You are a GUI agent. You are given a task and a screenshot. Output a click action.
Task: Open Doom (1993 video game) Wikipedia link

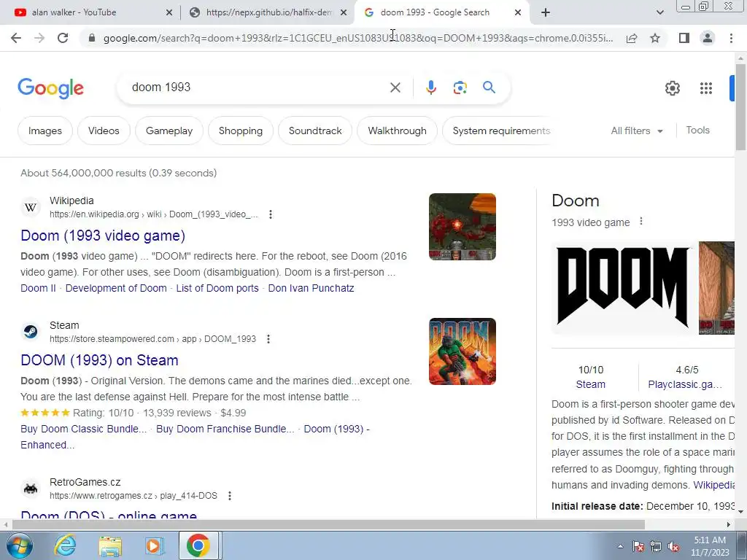coord(103,236)
